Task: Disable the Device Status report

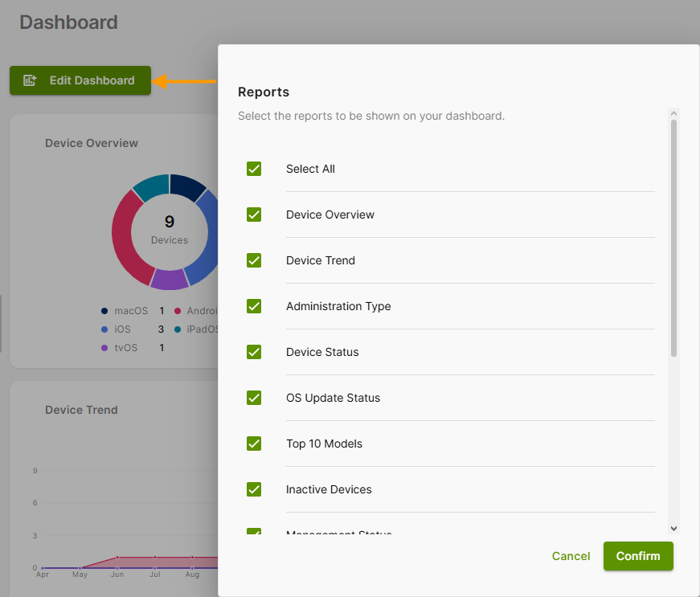Action: (254, 352)
